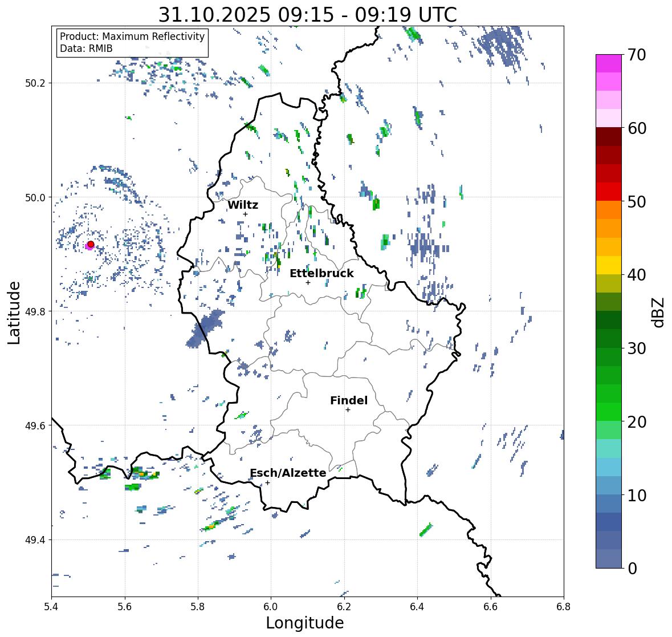
Task: Click the red marker dot near longitude 5.5
Action: pyautogui.click(x=91, y=244)
